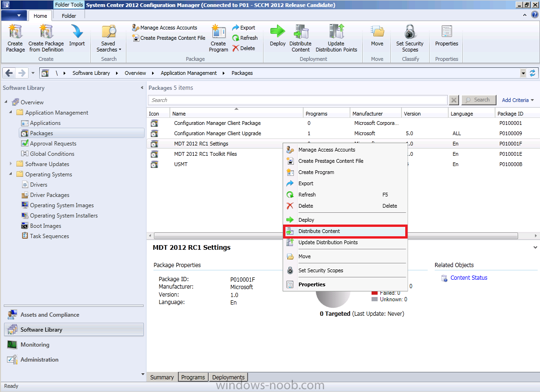Image resolution: width=540 pixels, height=392 pixels.
Task: Choose Update Distribution Points in context menu
Action: tap(345, 242)
